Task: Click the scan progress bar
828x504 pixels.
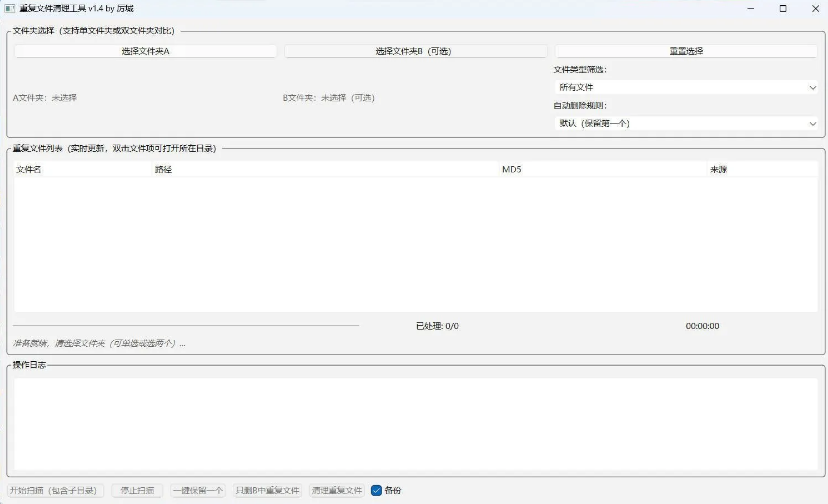Action: point(186,325)
